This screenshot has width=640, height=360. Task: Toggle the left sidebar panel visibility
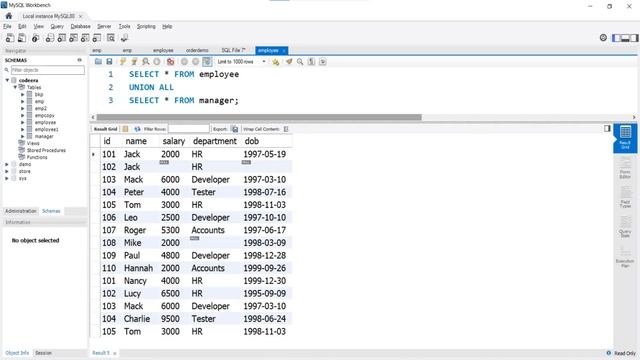(616, 38)
